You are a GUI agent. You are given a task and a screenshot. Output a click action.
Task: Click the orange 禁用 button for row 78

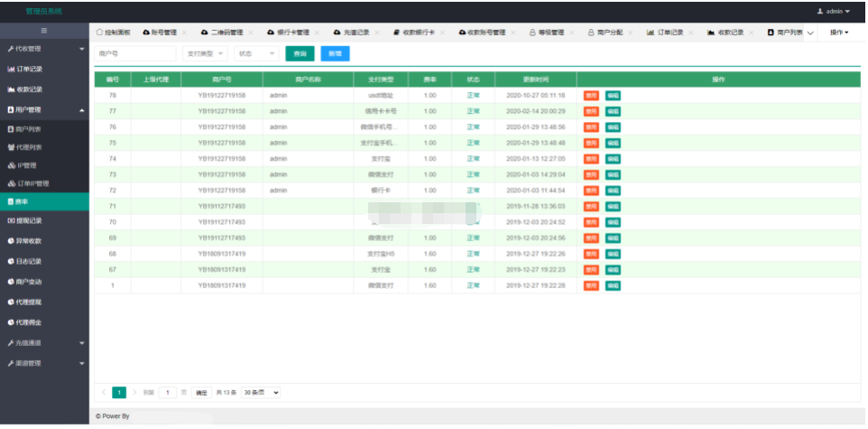591,95
